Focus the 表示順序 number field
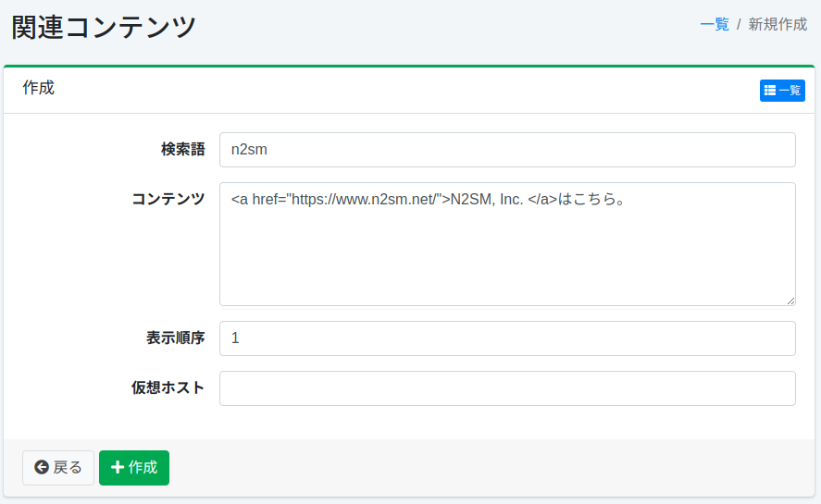The width and height of the screenshot is (821, 504). tap(507, 338)
